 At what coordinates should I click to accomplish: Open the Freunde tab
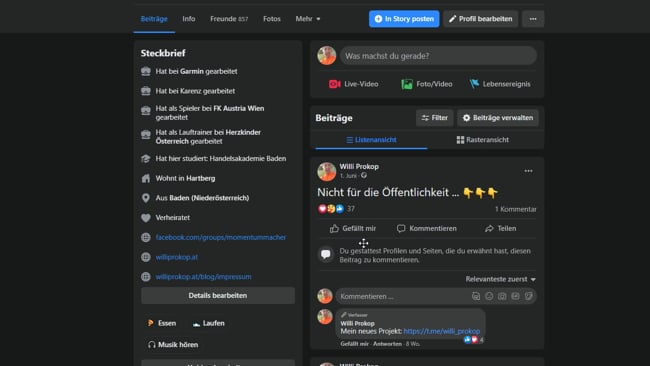coord(229,19)
